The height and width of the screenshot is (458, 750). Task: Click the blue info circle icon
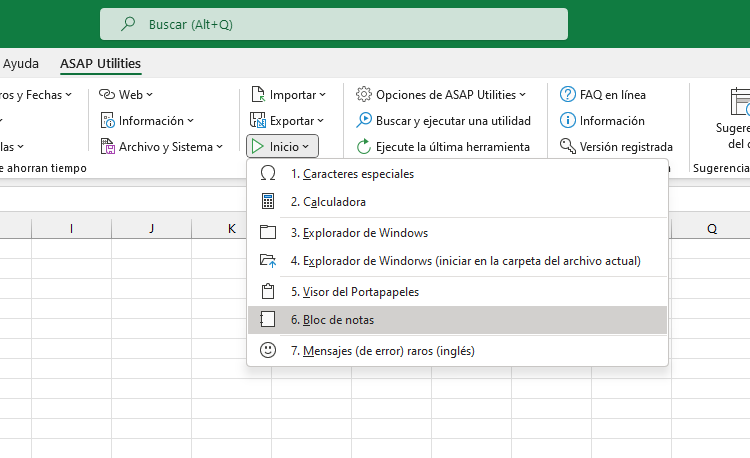click(567, 121)
